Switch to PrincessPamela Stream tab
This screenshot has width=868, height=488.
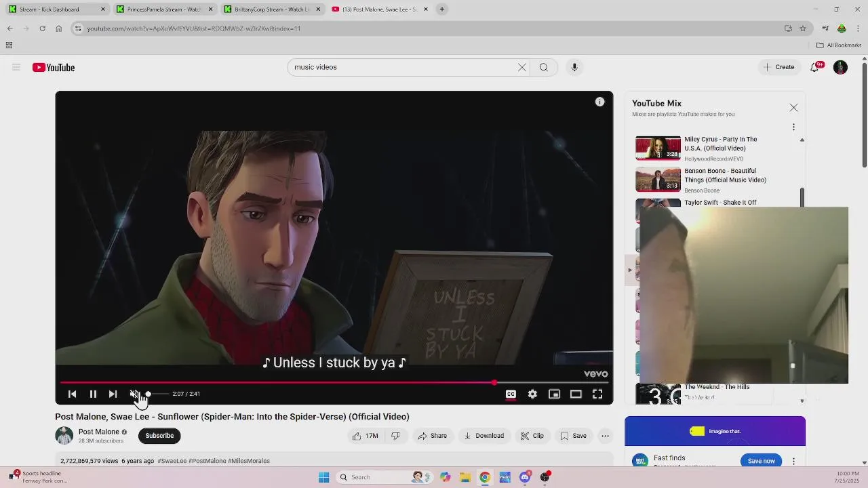(x=165, y=9)
